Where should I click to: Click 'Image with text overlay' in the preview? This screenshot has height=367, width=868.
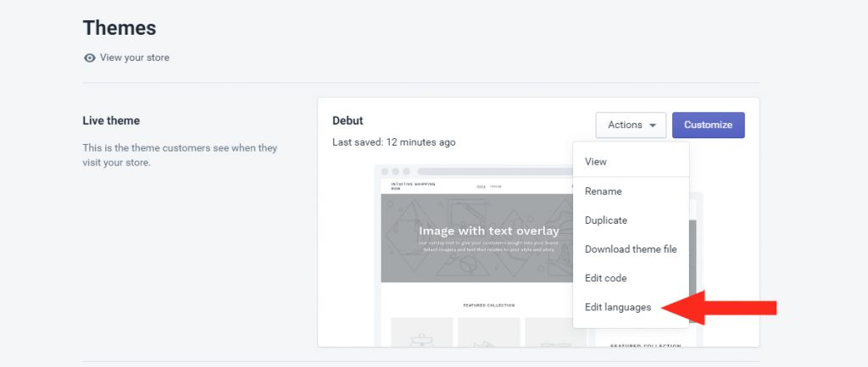click(x=489, y=231)
